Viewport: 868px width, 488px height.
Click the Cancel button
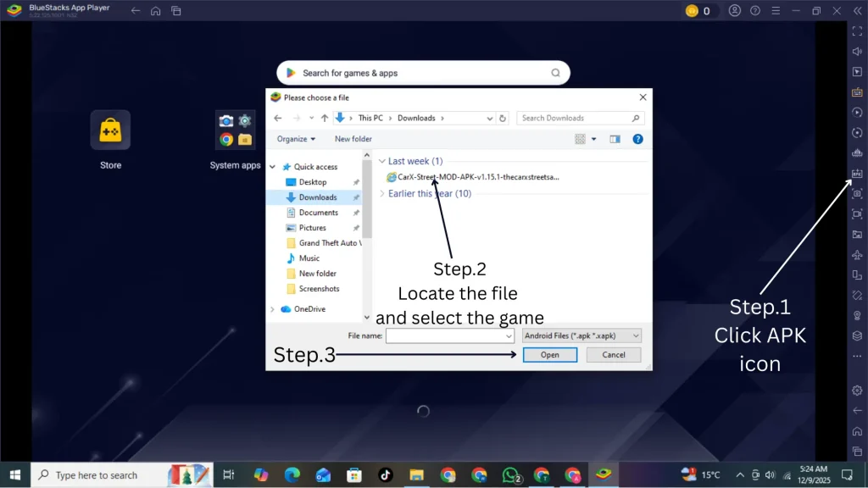tap(613, 355)
